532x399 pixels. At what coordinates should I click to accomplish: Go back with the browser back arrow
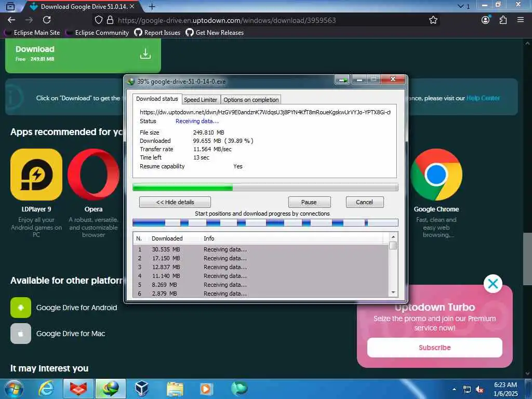coord(11,20)
